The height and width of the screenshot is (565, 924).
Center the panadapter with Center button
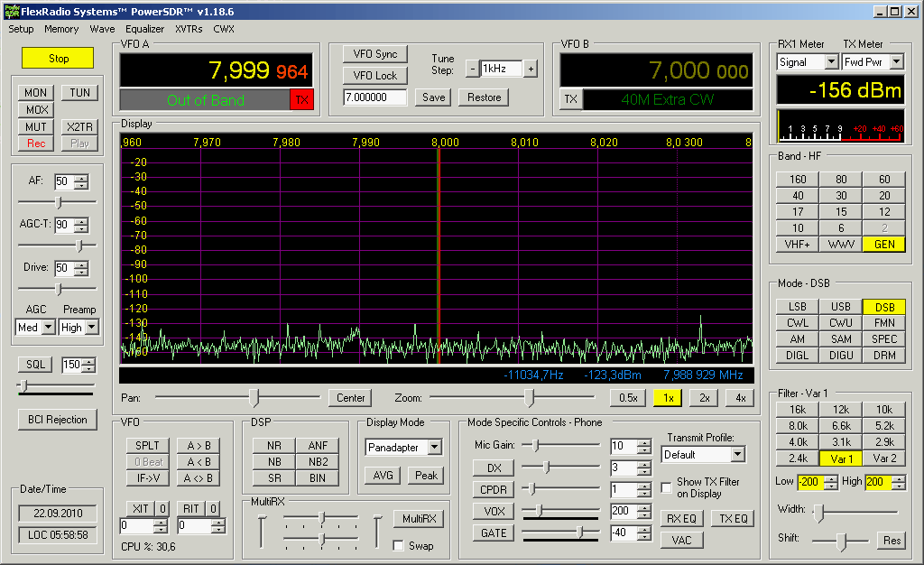tap(351, 398)
